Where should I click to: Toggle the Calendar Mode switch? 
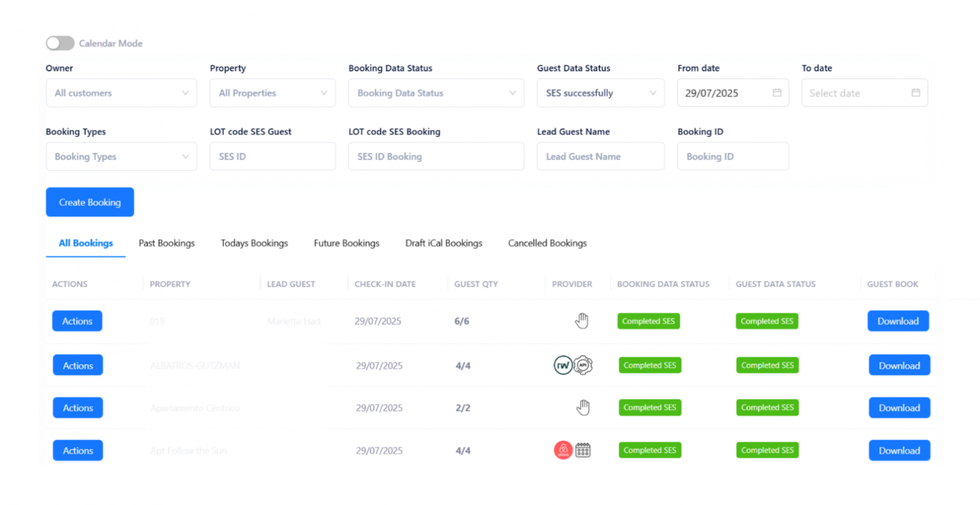pos(60,43)
